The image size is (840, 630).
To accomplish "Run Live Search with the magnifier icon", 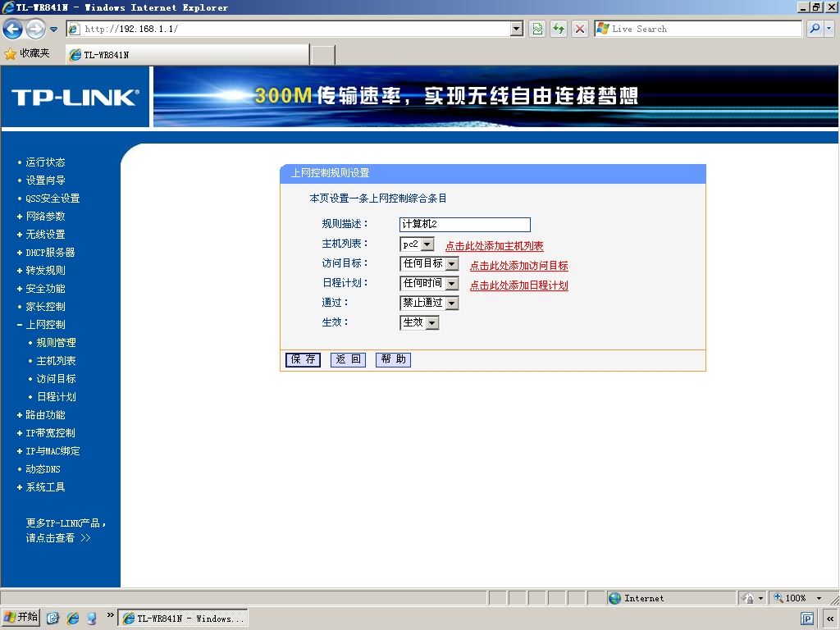I will (x=815, y=29).
